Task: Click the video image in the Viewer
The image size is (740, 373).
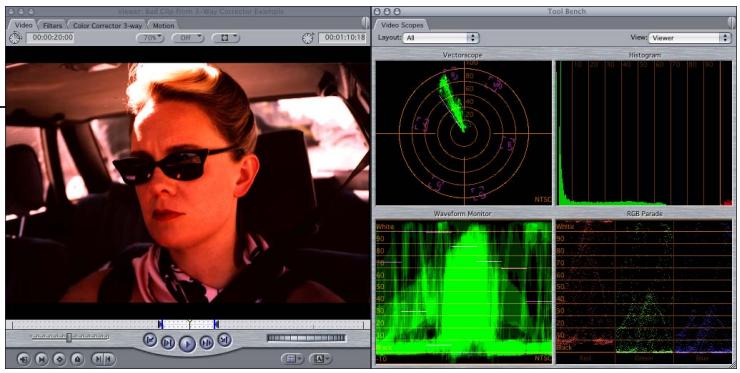Action: 188,183
